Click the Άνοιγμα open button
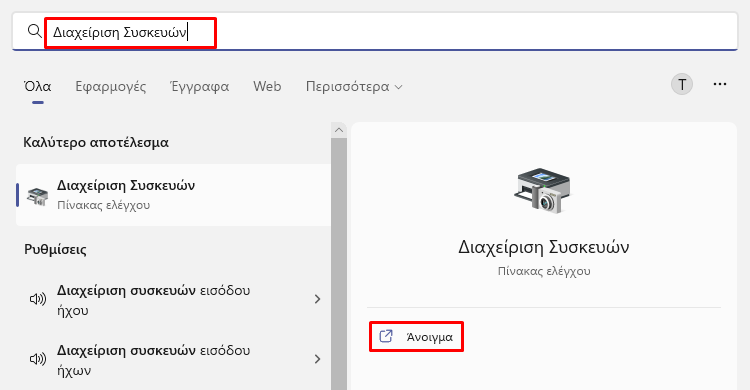Image resolution: width=750 pixels, height=390 pixels. point(416,337)
